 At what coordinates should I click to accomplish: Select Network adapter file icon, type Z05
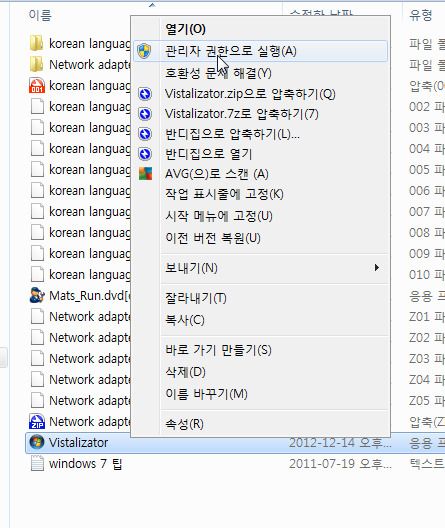coord(37,400)
